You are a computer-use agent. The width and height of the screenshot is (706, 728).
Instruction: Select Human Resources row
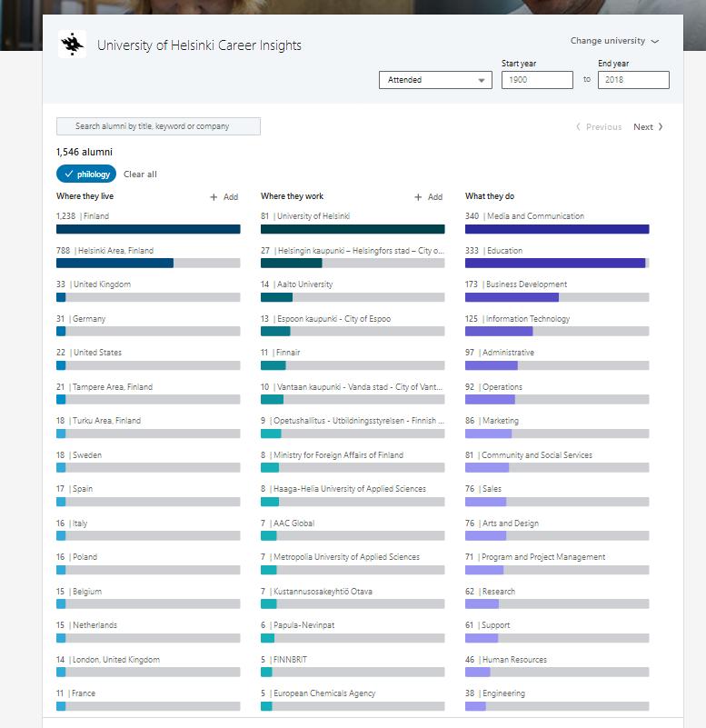557,666
